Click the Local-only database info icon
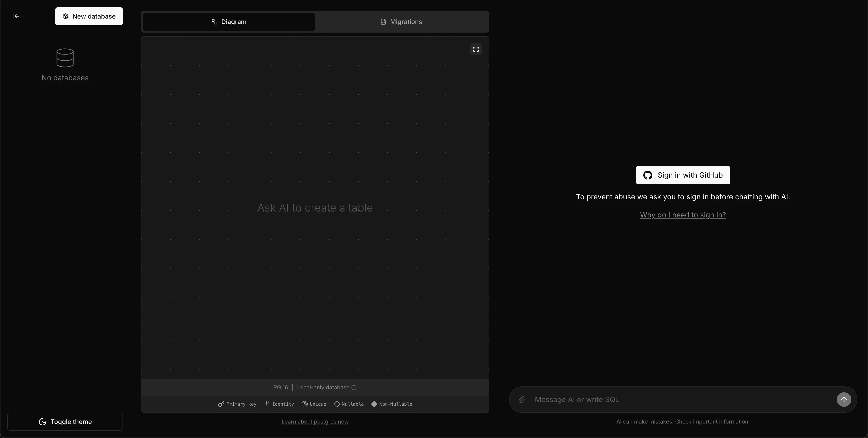Screen dimensions: 868x438 click(x=354, y=388)
